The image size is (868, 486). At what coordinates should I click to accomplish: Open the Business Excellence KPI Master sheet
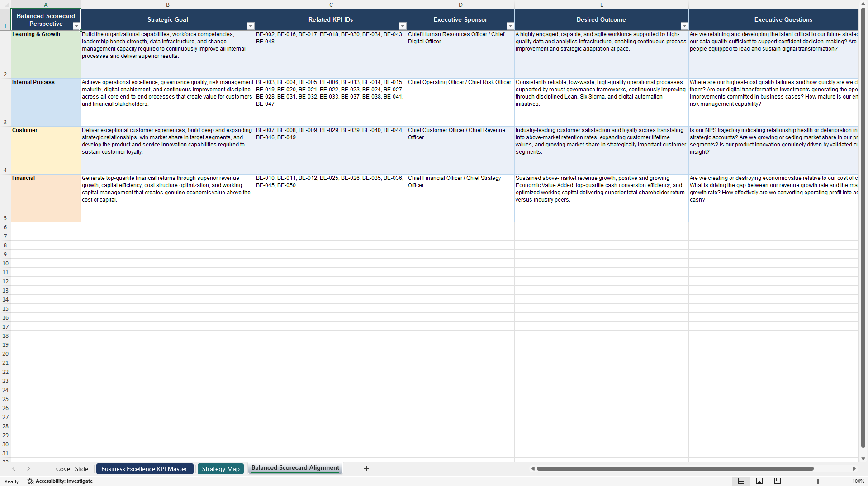[x=144, y=469]
